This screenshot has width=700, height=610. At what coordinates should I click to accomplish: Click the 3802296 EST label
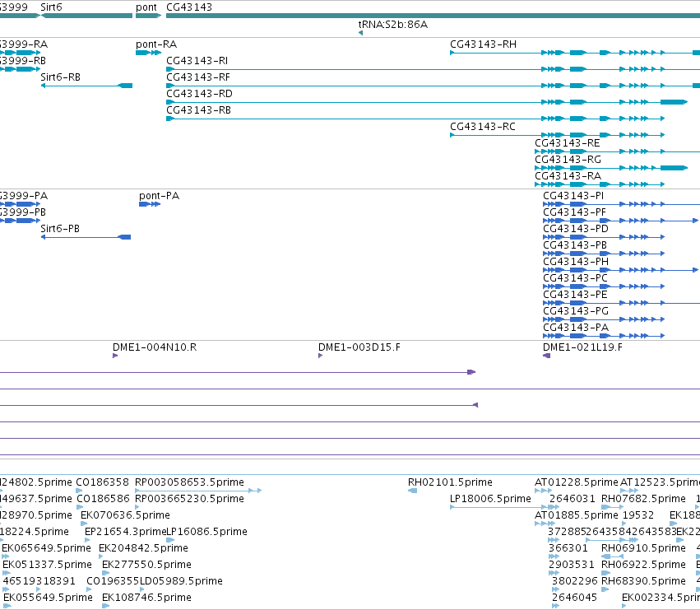tap(574, 581)
